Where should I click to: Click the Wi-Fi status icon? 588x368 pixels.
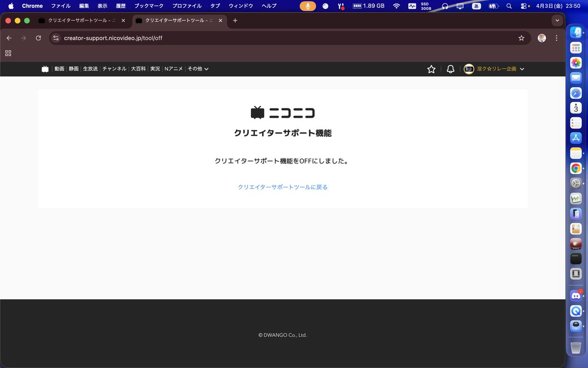coord(396,6)
